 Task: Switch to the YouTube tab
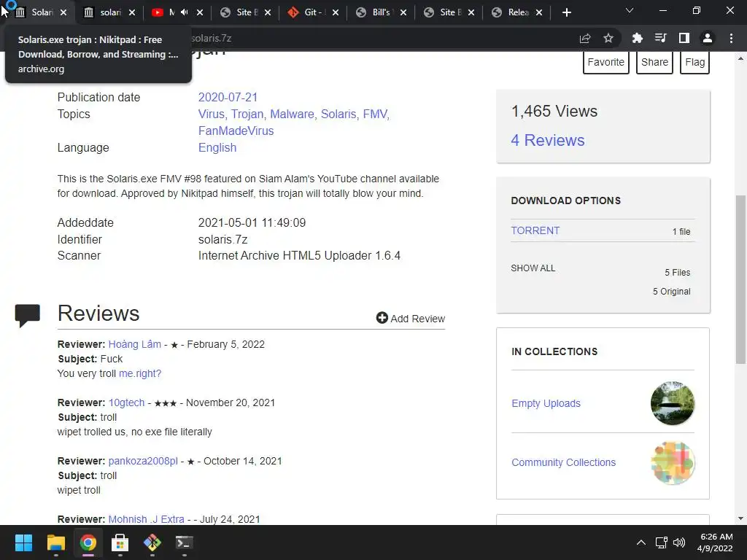pyautogui.click(x=163, y=12)
